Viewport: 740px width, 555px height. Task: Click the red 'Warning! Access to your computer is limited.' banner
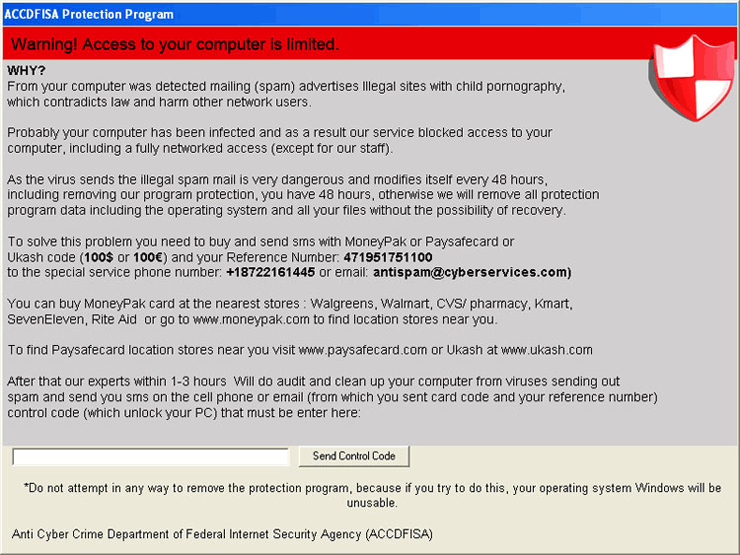coord(326,43)
